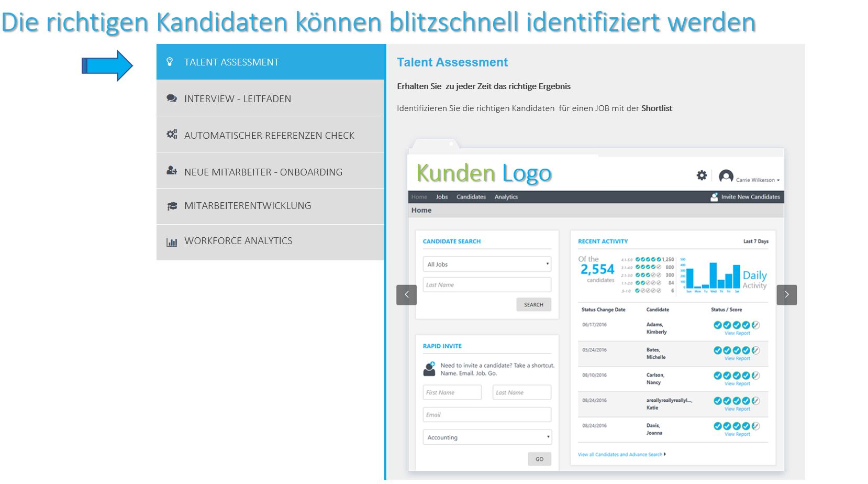Click the score checkmarks for Katie row
The width and height of the screenshot is (868, 484).
(737, 401)
